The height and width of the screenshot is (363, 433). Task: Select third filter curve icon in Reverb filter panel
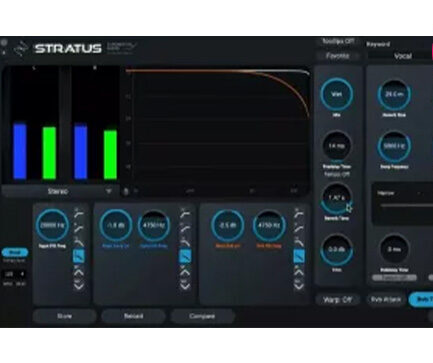[299, 241]
